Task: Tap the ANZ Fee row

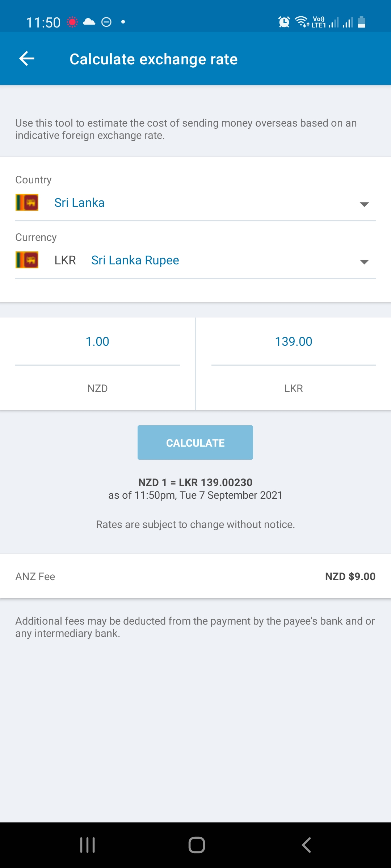Action: tap(195, 576)
